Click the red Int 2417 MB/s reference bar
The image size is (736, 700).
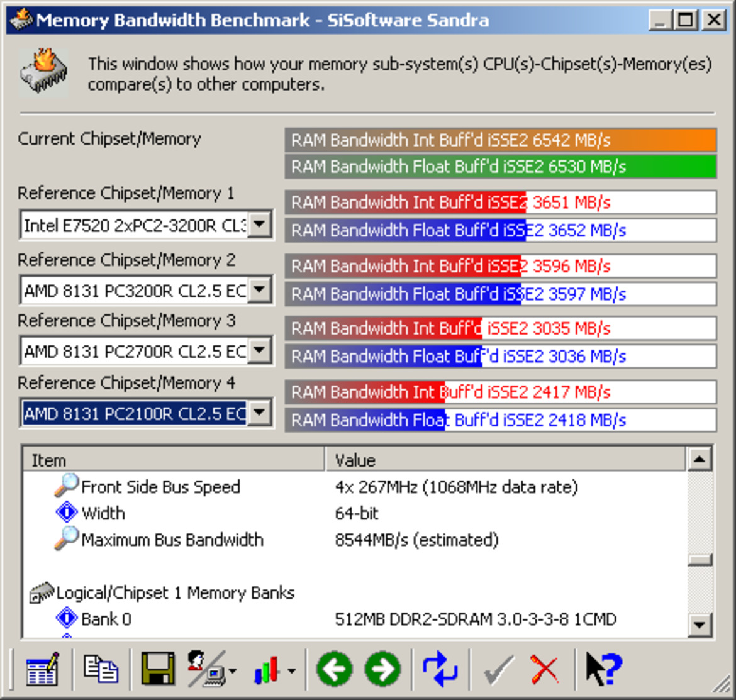[x=500, y=392]
